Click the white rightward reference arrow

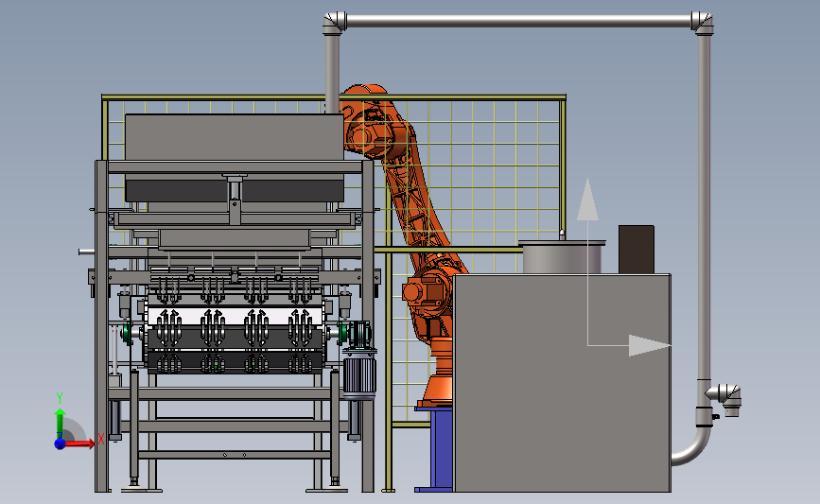(x=650, y=345)
